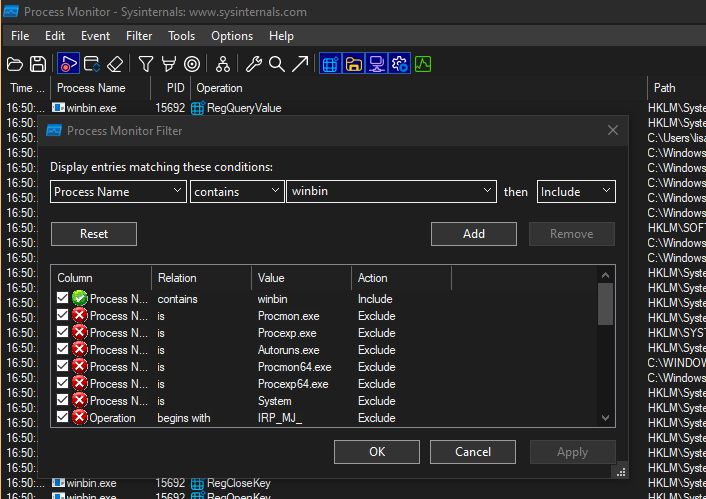This screenshot has width=706, height=499.
Task: Open the File menu
Action: [x=20, y=36]
